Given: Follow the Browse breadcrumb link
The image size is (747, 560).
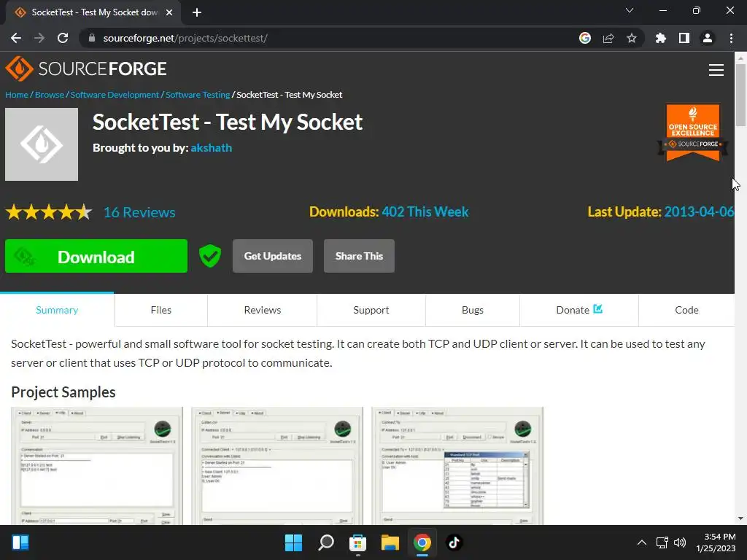Looking at the screenshot, I should point(50,95).
